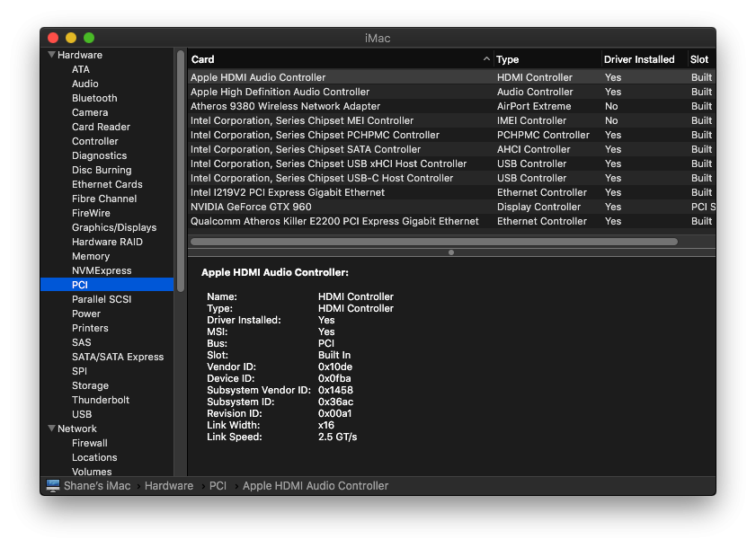Select Hardware RAID in the sidebar

(x=107, y=242)
